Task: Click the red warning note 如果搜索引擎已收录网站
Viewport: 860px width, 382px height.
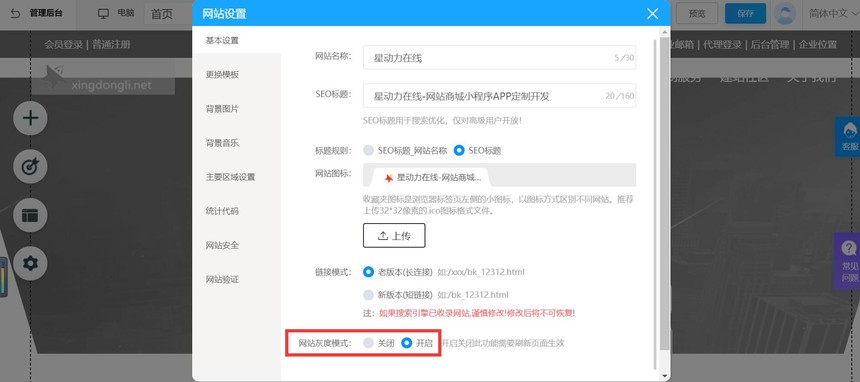Action: click(477, 313)
